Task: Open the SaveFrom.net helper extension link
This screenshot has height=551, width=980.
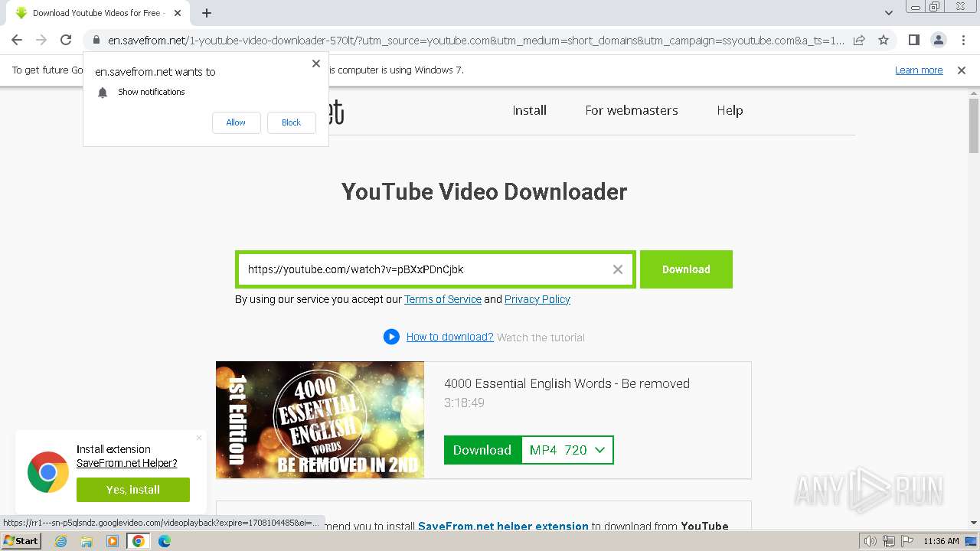Action: pyautogui.click(x=503, y=526)
